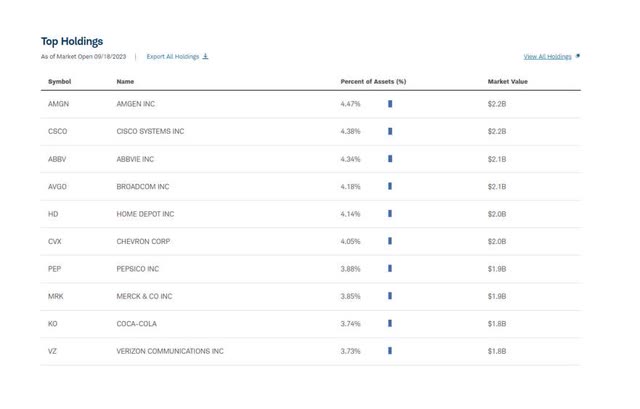This screenshot has width=640, height=409.
Task: Click the percent bar in the CSCO row
Action: (x=390, y=131)
